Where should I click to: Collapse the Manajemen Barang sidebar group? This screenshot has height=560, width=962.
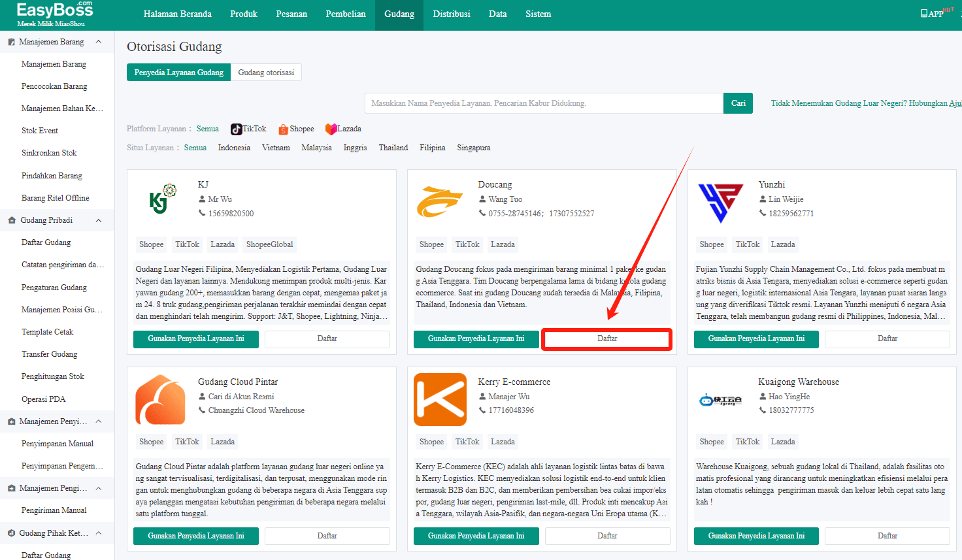(99, 42)
